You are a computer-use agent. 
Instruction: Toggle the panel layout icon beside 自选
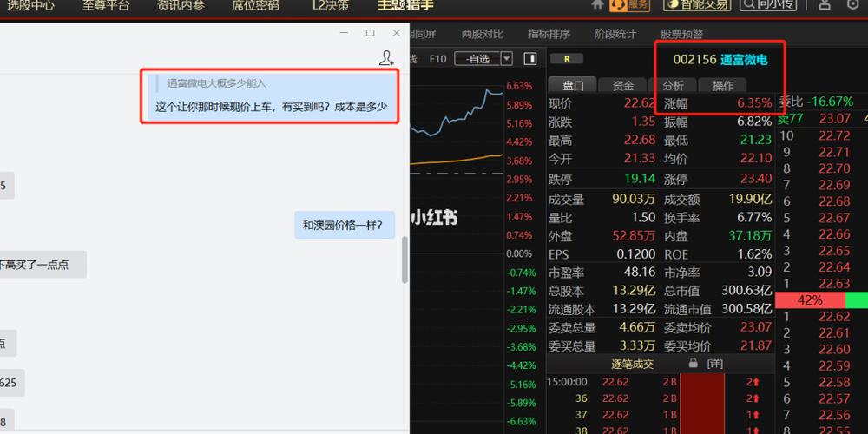pos(530,59)
